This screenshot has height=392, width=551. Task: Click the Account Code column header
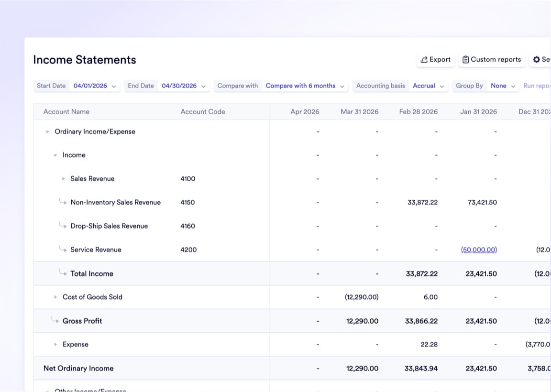click(203, 112)
